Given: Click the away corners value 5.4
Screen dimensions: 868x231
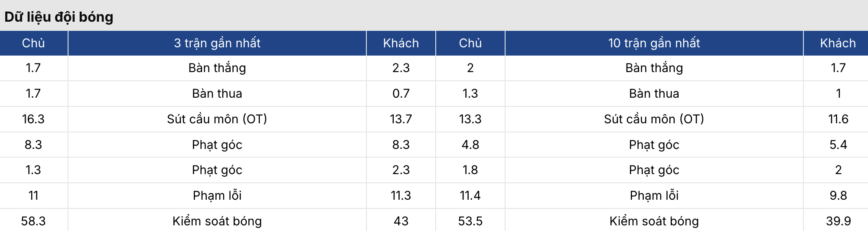Looking at the screenshot, I should [838, 145].
